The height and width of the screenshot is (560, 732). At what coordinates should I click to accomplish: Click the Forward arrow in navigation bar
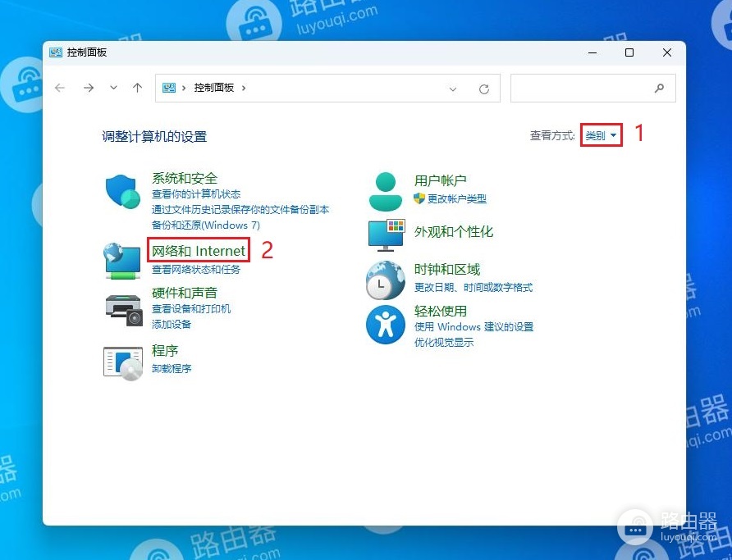(x=89, y=88)
